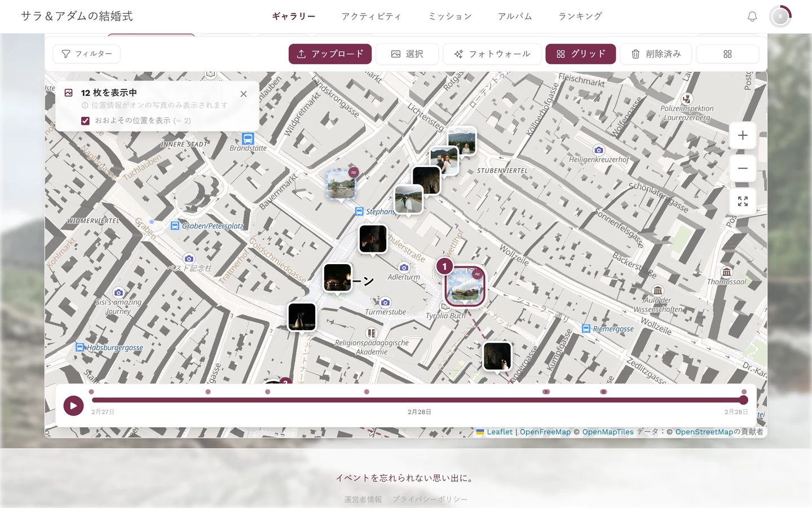The height and width of the screenshot is (508, 812).
Task: Open night photo marker near Turmerstube
Action: (338, 278)
